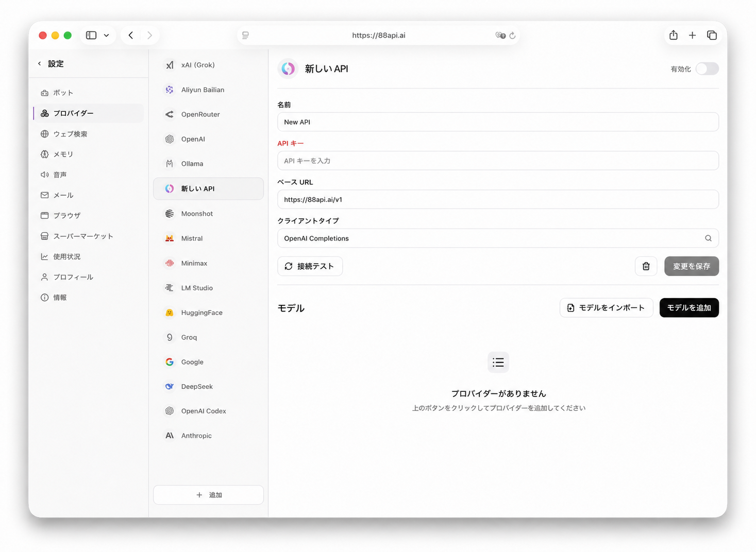This screenshot has height=552, width=756.
Task: Open the LM Studio provider icon
Action: coord(170,288)
